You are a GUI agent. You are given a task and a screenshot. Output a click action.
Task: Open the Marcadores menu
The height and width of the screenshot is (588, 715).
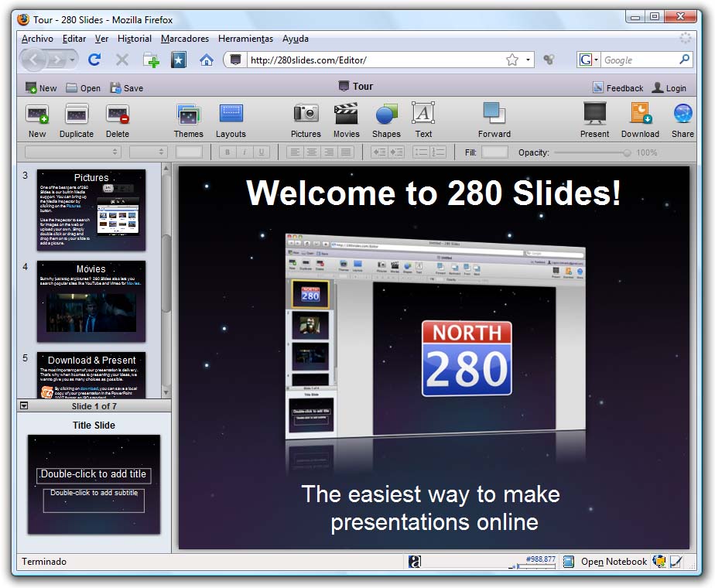(185, 39)
